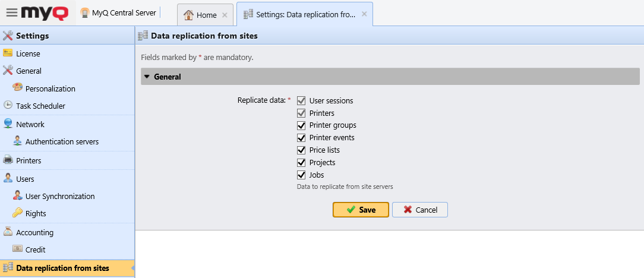Cancel the settings changes
This screenshot has width=644, height=278.
[x=419, y=210]
